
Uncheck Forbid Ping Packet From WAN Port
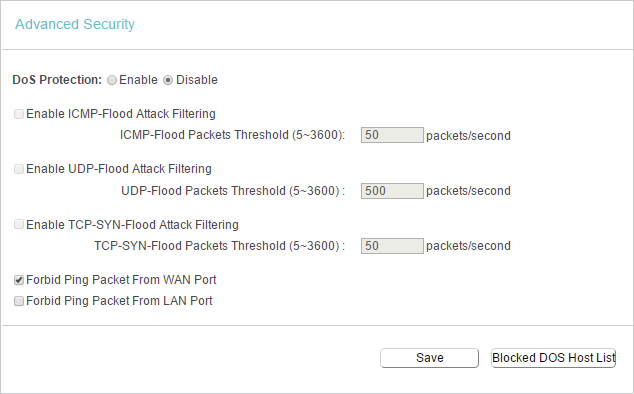[19, 280]
